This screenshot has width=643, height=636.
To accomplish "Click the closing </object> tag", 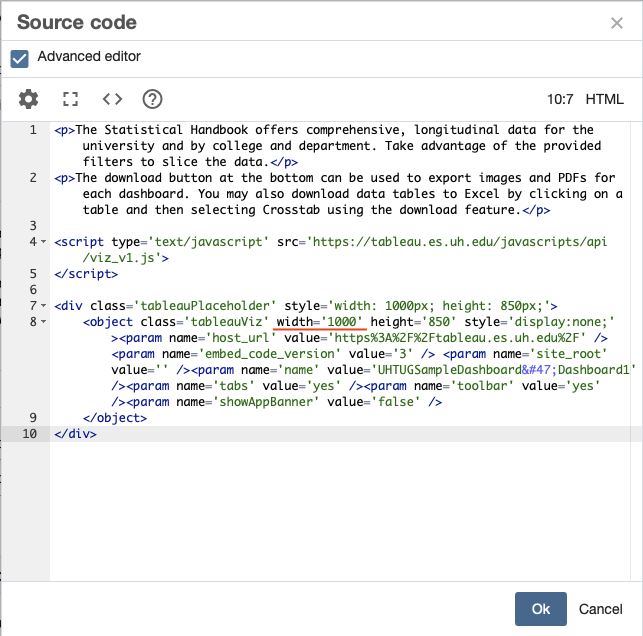I will click(115, 418).
